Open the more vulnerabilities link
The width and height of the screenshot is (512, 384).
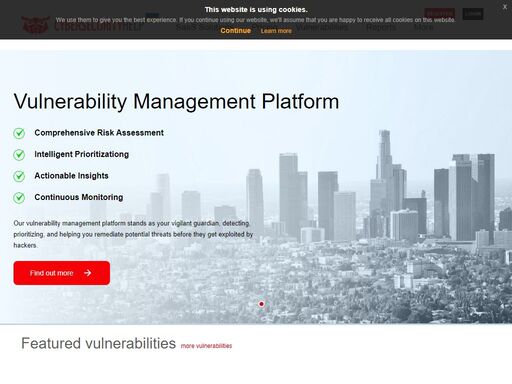coord(206,346)
